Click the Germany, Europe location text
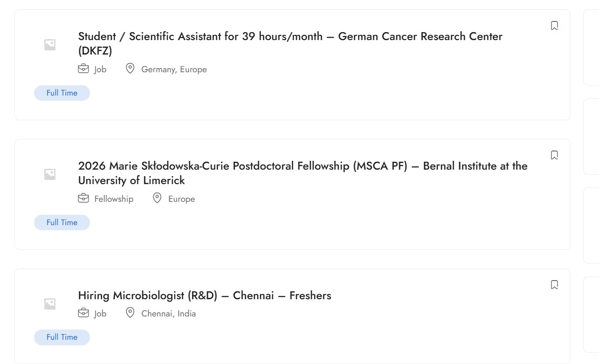Image resolution: width=599 pixels, height=364 pixels. pyautogui.click(x=174, y=69)
